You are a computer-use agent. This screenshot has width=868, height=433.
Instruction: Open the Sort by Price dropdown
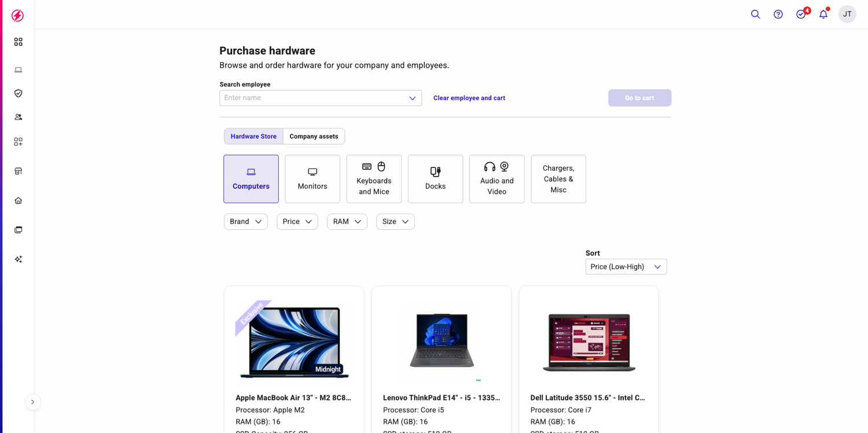point(626,267)
